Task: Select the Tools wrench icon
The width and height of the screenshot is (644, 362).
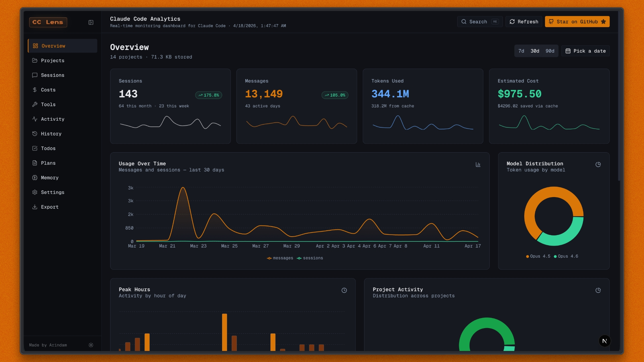Action: [x=35, y=104]
